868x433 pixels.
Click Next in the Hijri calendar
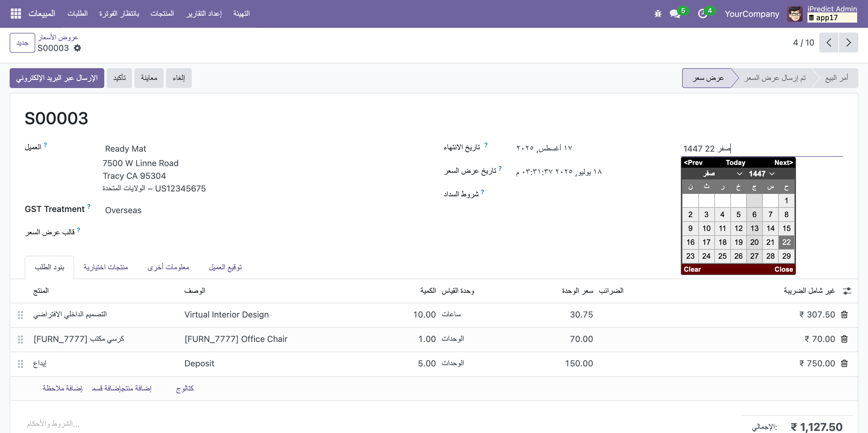coord(783,163)
